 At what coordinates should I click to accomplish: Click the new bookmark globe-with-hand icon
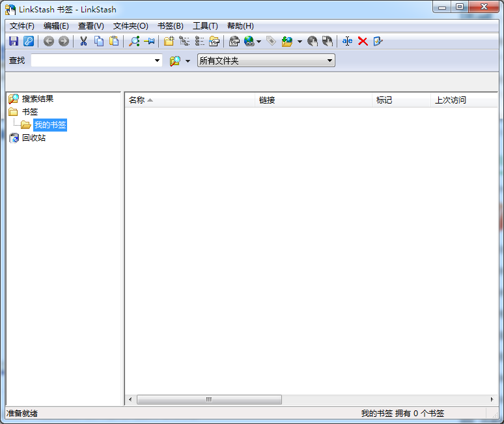234,41
